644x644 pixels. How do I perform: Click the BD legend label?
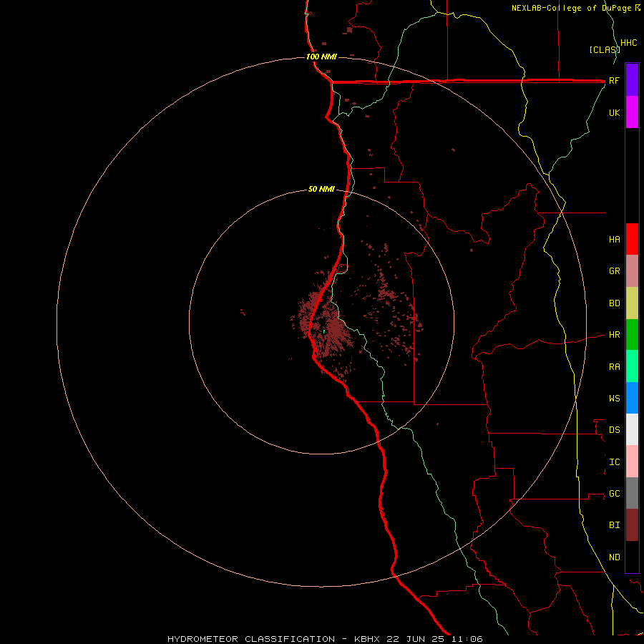click(614, 303)
